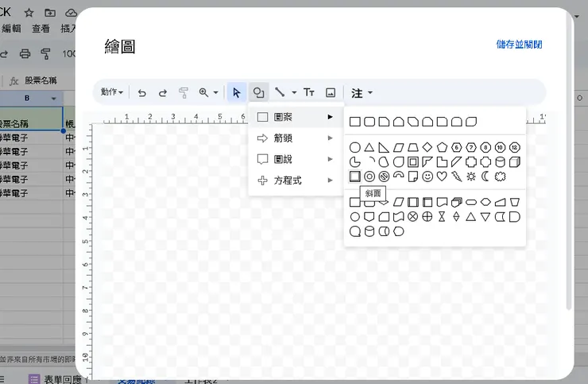Image resolution: width=588 pixels, height=384 pixels.
Task: Open the 箭頭 arrows submenu
Action: (296, 138)
